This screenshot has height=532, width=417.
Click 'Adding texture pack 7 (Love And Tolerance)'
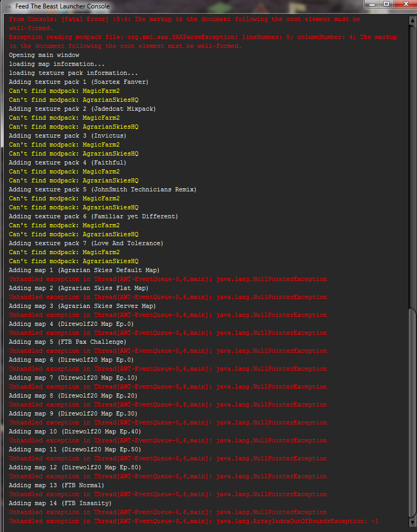click(x=86, y=243)
